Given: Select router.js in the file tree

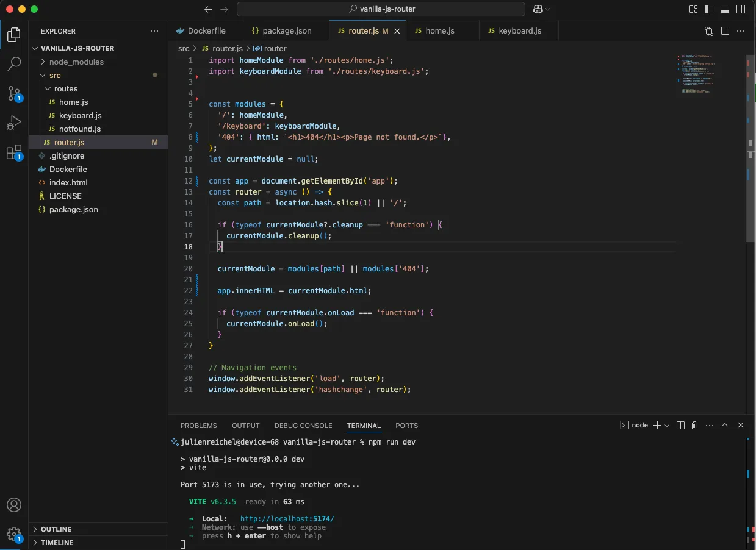Looking at the screenshot, I should coord(98,142).
